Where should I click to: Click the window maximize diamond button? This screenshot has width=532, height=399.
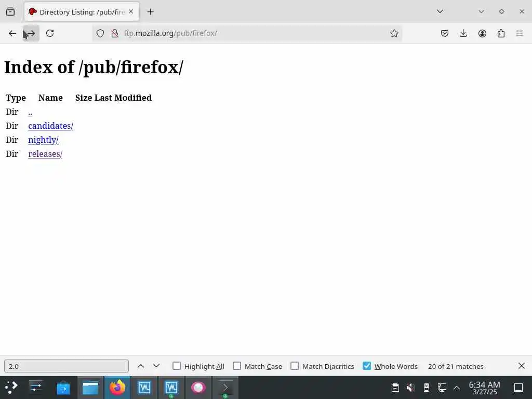click(x=501, y=11)
